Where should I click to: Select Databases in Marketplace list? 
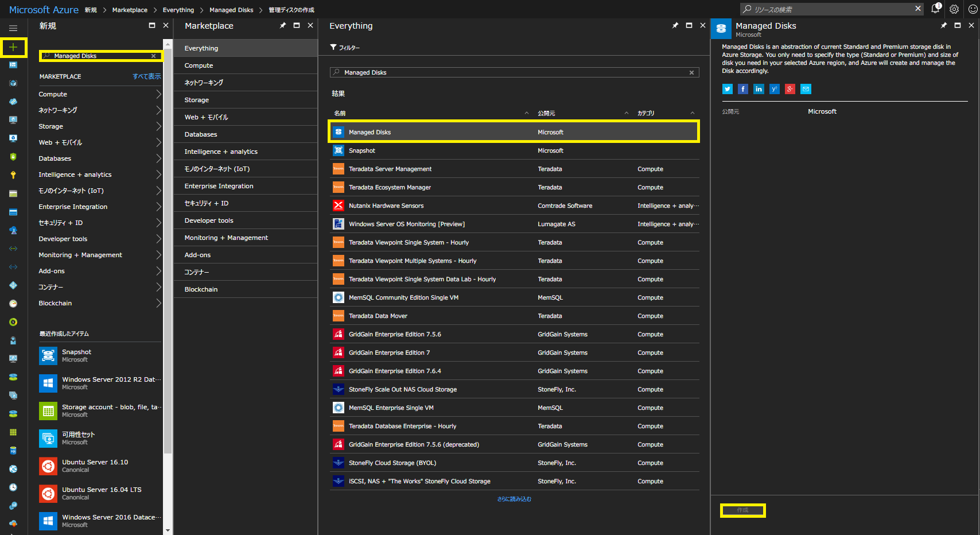[246, 134]
